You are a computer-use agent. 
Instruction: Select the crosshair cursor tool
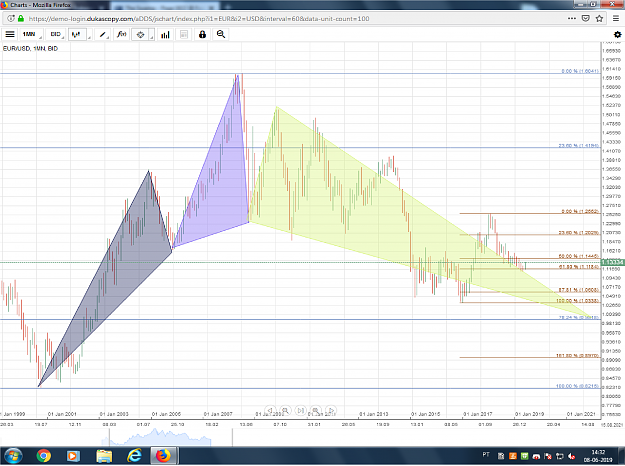coord(140,35)
